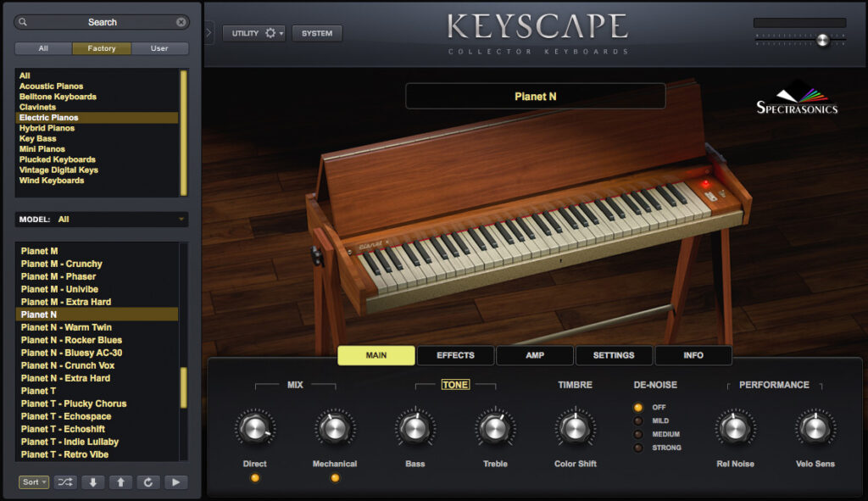
Task: Reload the patch using the refresh icon
Action: tap(149, 482)
